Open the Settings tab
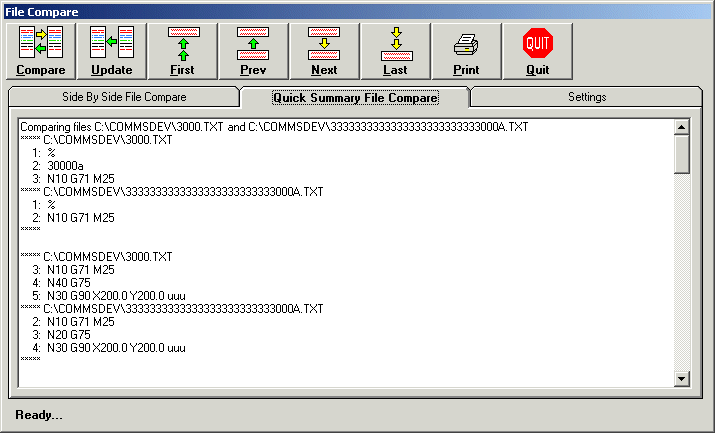 [587, 97]
